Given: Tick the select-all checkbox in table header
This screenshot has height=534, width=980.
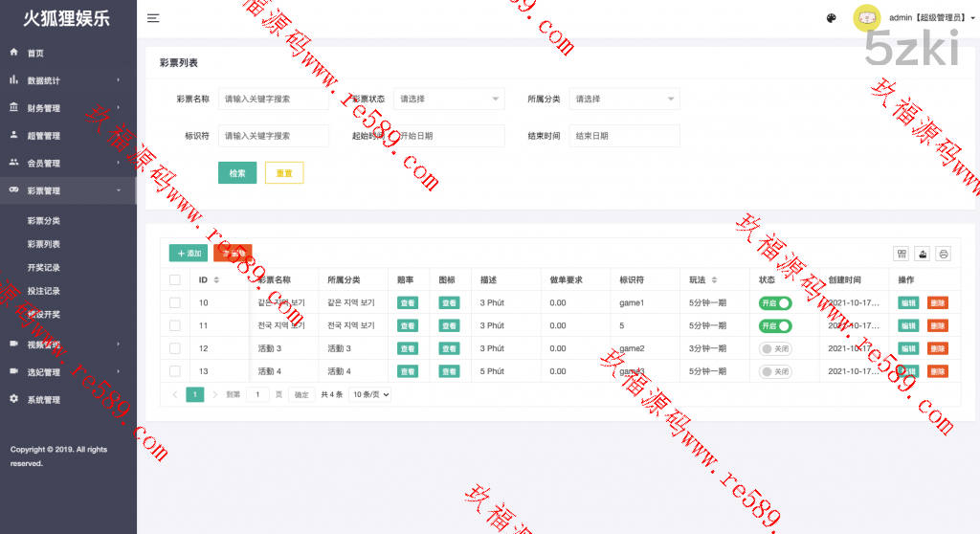Looking at the screenshot, I should coord(174,280).
